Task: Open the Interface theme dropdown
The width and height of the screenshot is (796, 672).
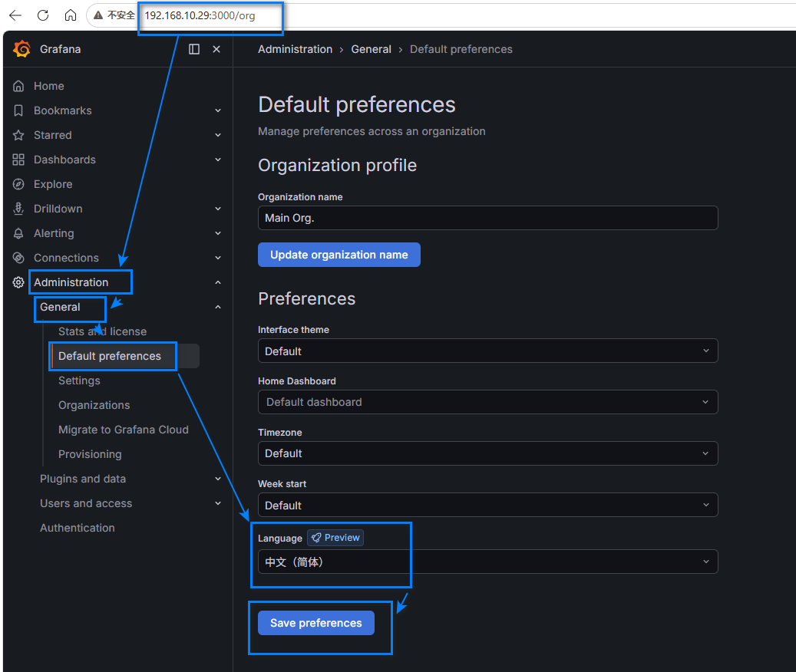Action: tap(488, 351)
